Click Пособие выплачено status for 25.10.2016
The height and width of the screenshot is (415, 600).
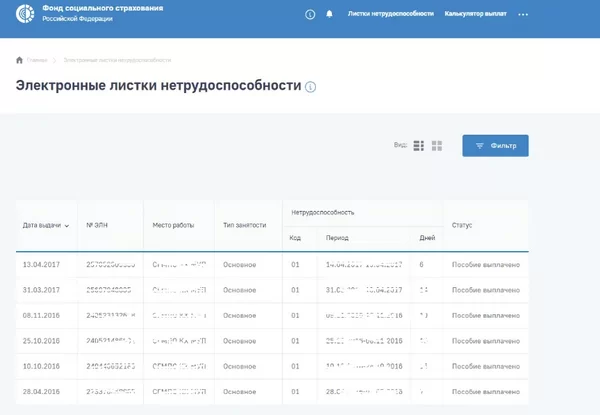click(485, 340)
